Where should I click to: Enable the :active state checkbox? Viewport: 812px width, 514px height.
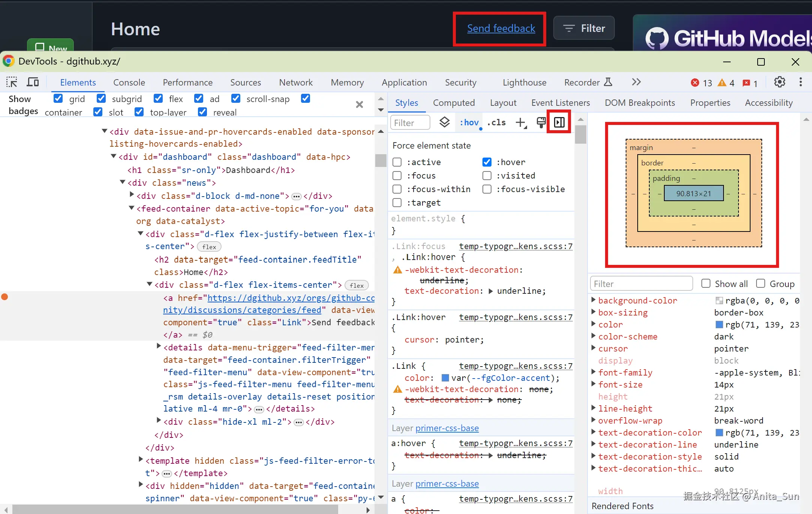pos(397,162)
